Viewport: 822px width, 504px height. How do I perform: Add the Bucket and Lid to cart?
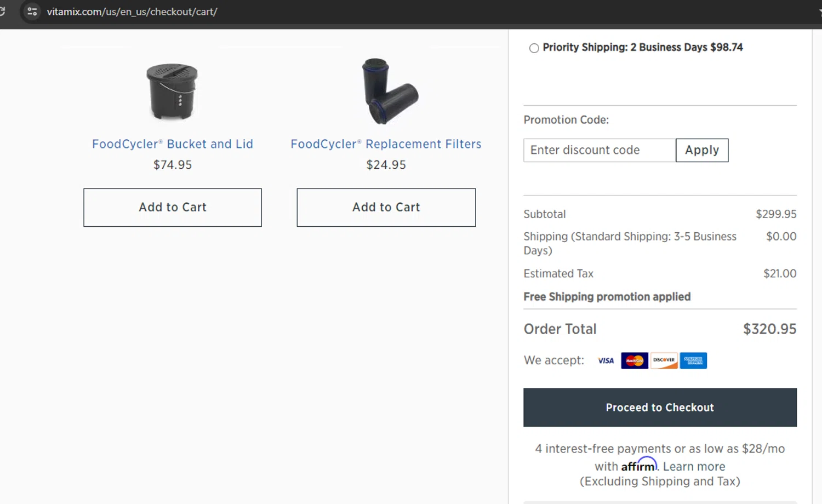(x=173, y=208)
